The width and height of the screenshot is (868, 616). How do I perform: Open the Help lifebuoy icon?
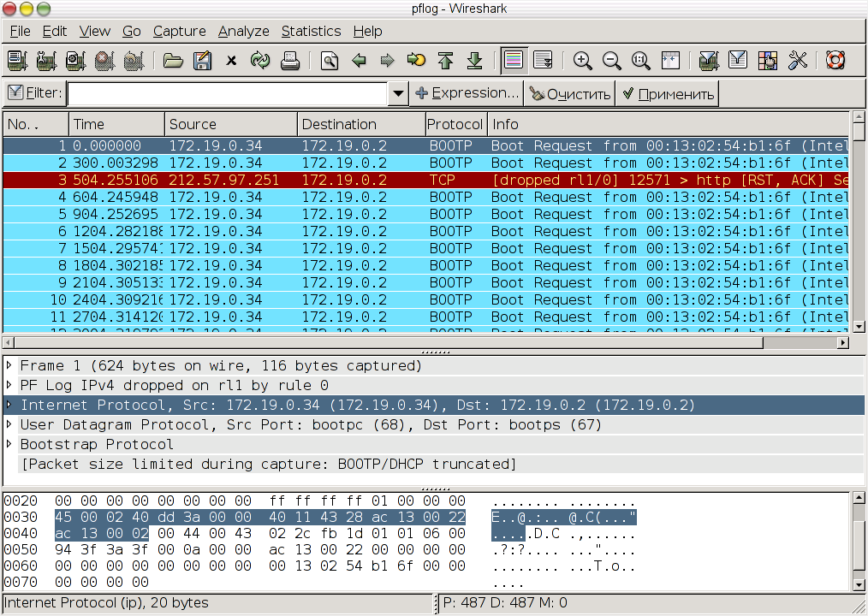[835, 61]
